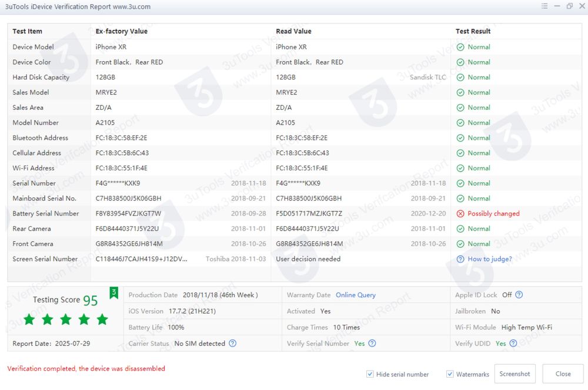
Task: Click the help icon next to Verify Serial Number
Action: click(372, 343)
